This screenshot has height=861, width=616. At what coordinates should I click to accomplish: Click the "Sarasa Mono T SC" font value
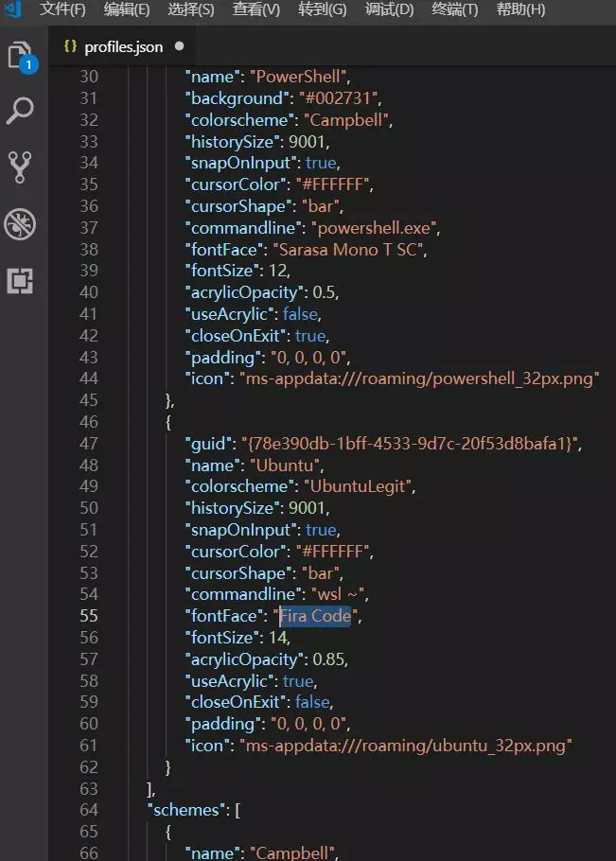point(349,249)
